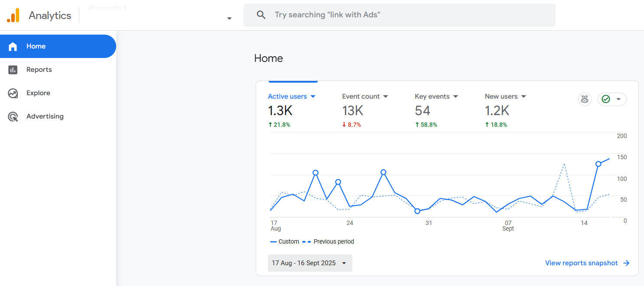
Task: Open the 17 Aug - 16 Sept 2025 date range
Action: tap(310, 263)
